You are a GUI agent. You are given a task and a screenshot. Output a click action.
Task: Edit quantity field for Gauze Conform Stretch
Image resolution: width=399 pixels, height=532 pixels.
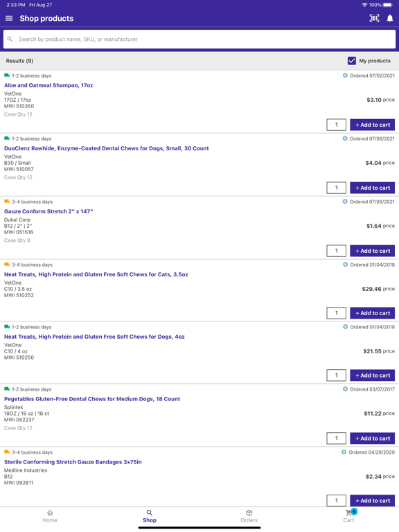click(x=336, y=251)
